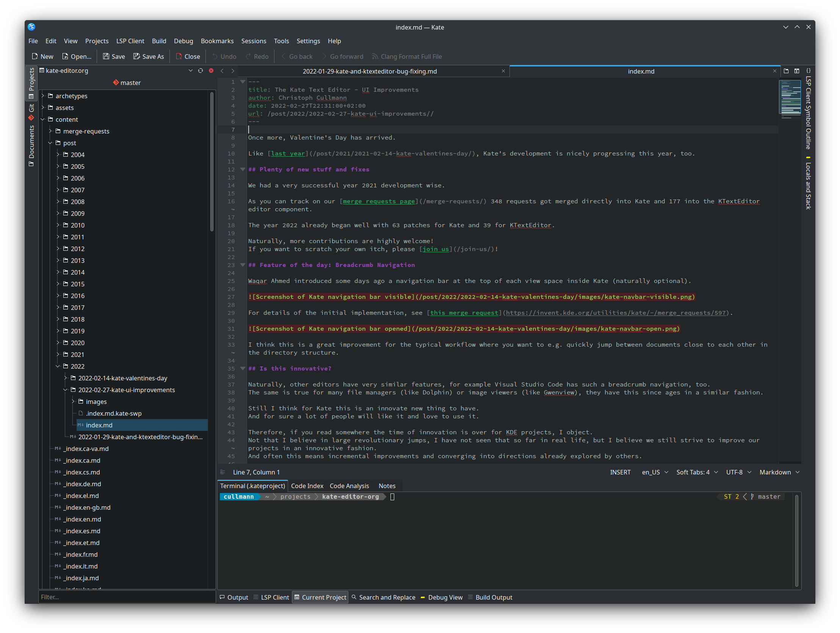Select .index.md.kate-swp in the tree
The height and width of the screenshot is (633, 840).
114,413
